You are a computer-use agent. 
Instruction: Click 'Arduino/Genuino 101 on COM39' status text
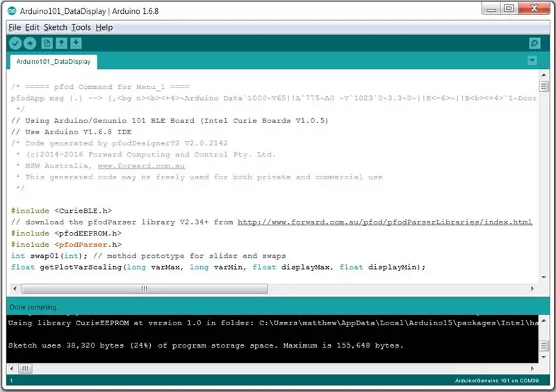[496, 381]
